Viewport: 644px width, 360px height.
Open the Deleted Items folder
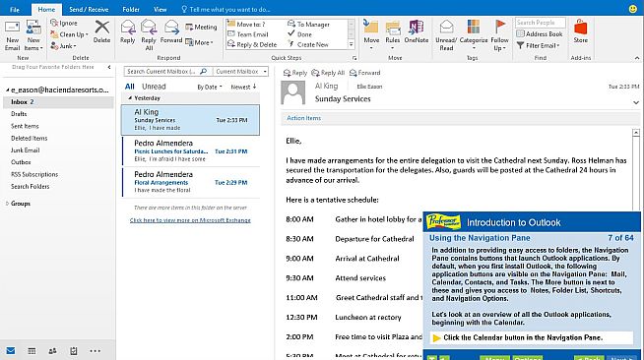[x=29, y=138]
